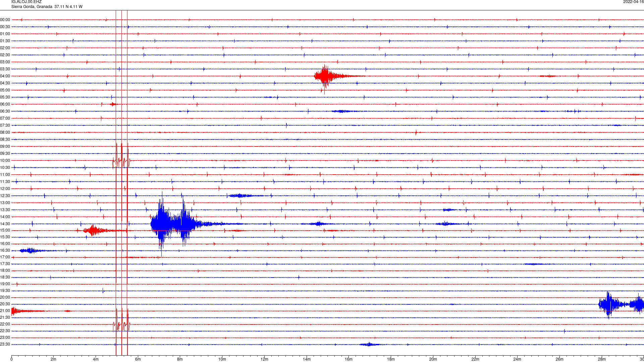
Task: Select the 09:30 trace time label
Action: pyautogui.click(x=5, y=154)
